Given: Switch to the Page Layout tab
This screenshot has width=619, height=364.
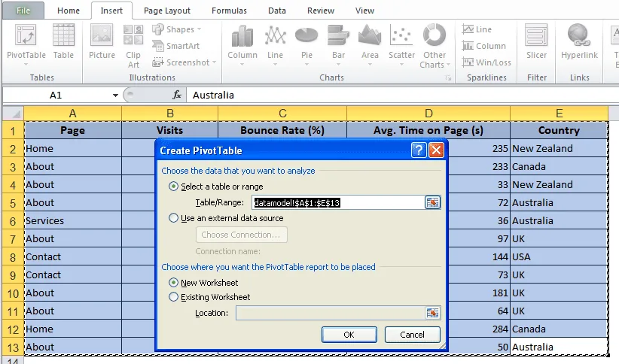Looking at the screenshot, I should [x=167, y=11].
